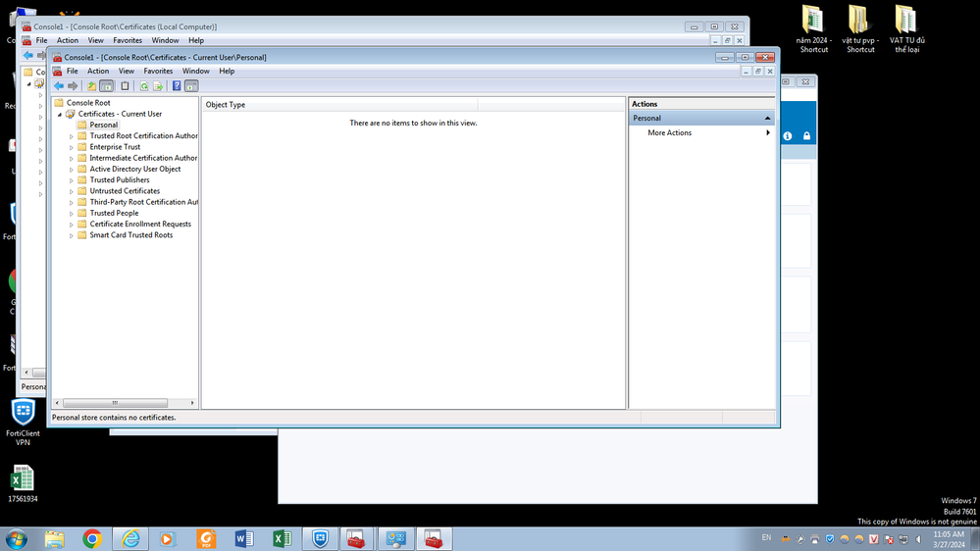Open the Help menu of the Current User console

227,72
